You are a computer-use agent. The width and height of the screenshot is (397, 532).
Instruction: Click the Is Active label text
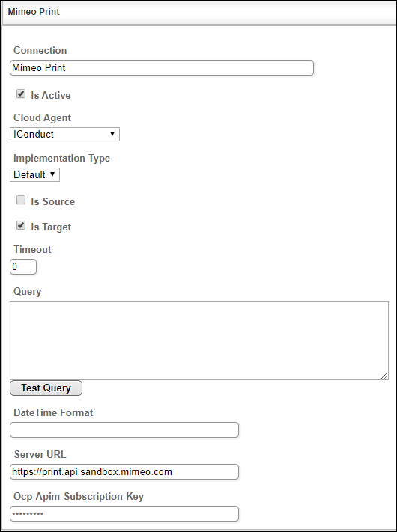[x=51, y=95]
